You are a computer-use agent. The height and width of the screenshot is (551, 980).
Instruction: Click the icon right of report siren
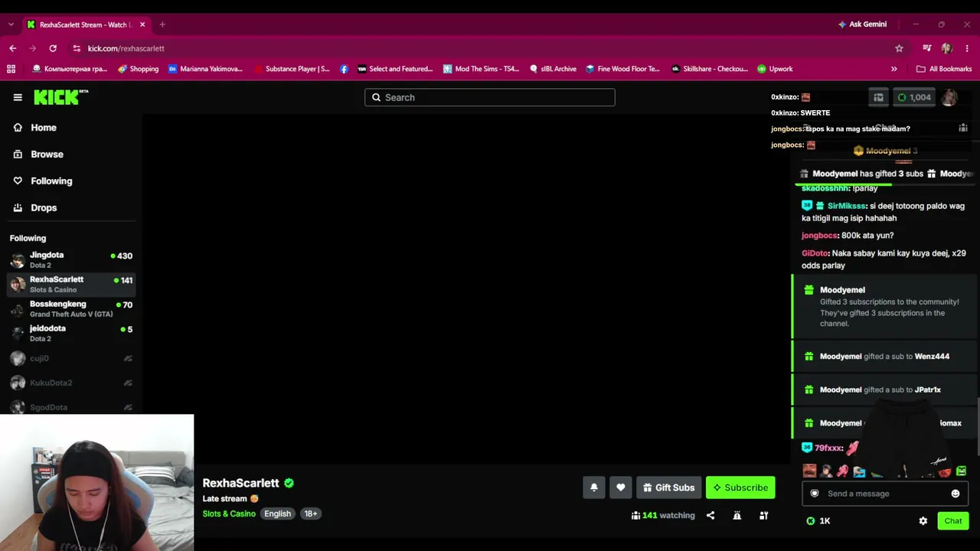[x=763, y=516]
